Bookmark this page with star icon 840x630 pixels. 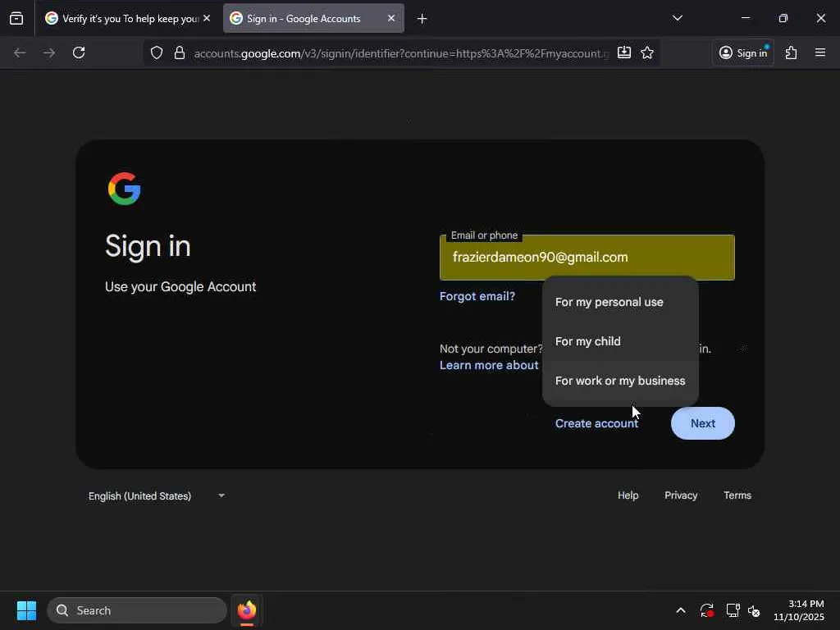(647, 52)
